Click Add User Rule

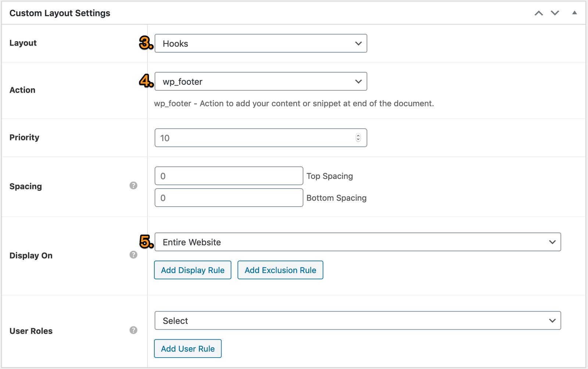(x=187, y=348)
